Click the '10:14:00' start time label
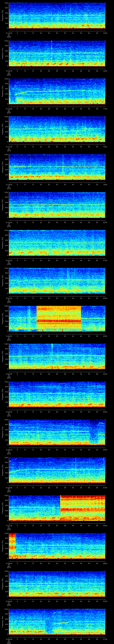The height and width of the screenshot is (644, 114). [x=9, y=33]
